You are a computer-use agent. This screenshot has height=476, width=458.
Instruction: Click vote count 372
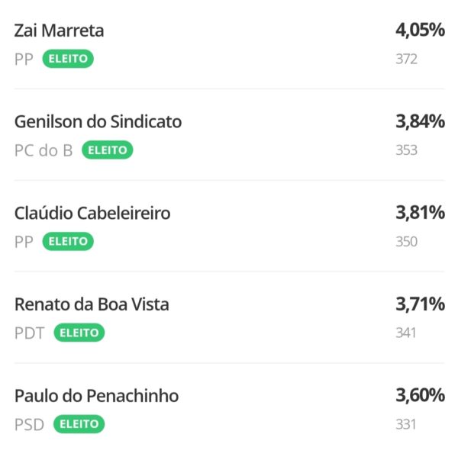pos(406,59)
